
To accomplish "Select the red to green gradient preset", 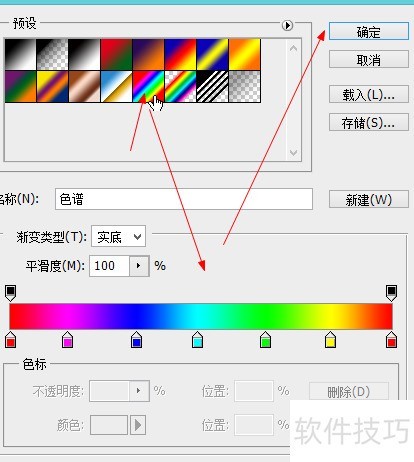I will click(116, 54).
